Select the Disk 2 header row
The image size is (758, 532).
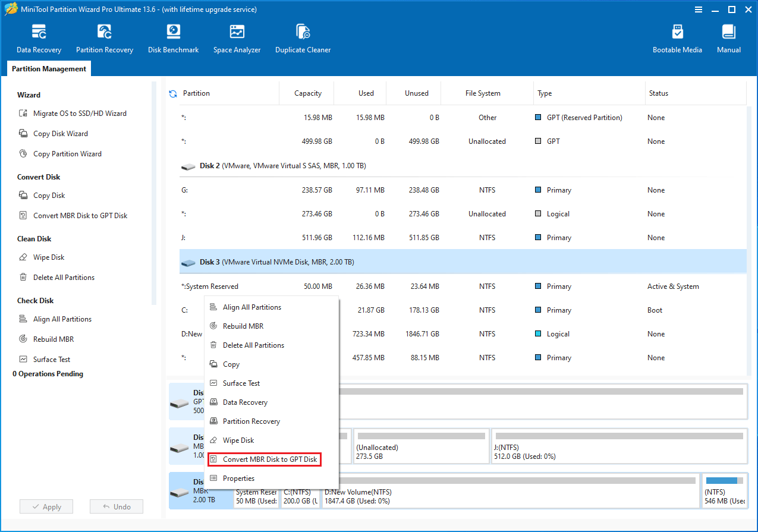(463, 166)
